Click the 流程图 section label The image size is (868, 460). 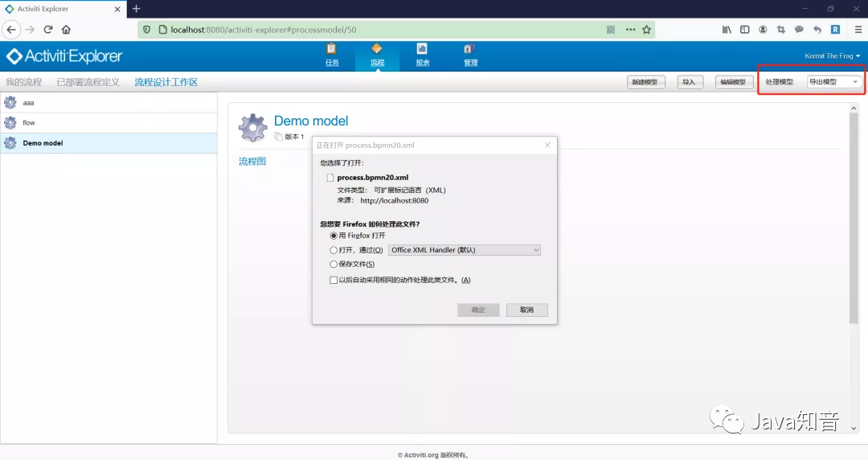[252, 162]
